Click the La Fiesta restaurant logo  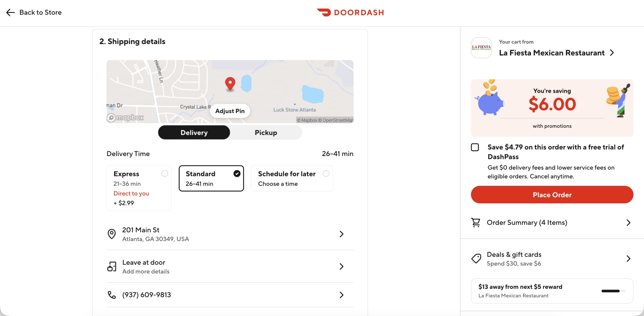coord(481,48)
